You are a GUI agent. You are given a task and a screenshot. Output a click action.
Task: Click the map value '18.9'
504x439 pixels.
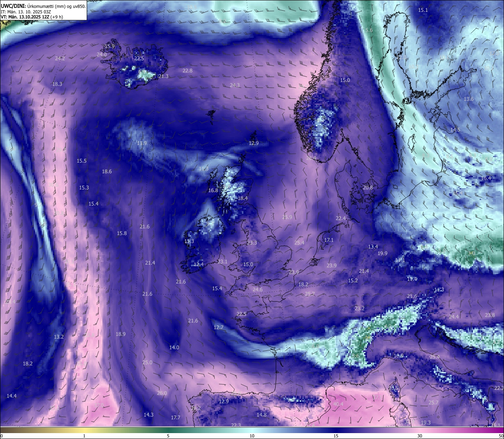click(120, 334)
